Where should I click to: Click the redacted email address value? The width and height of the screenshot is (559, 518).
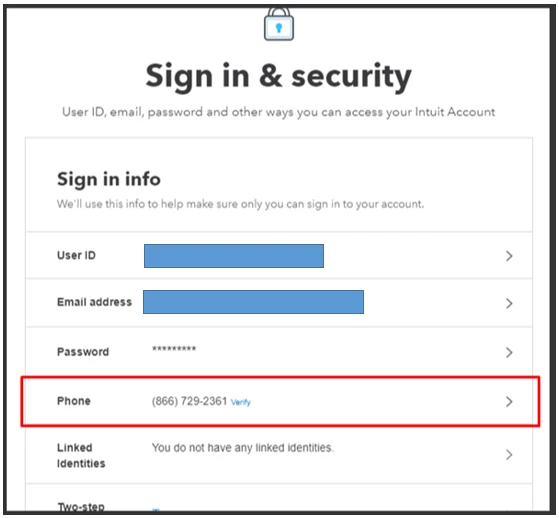pyautogui.click(x=253, y=302)
